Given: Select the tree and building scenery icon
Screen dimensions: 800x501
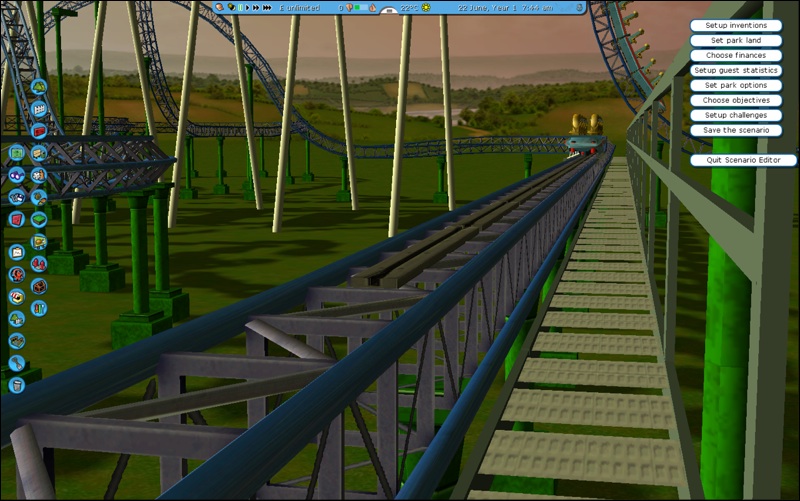Looking at the screenshot, I should pos(16,319).
